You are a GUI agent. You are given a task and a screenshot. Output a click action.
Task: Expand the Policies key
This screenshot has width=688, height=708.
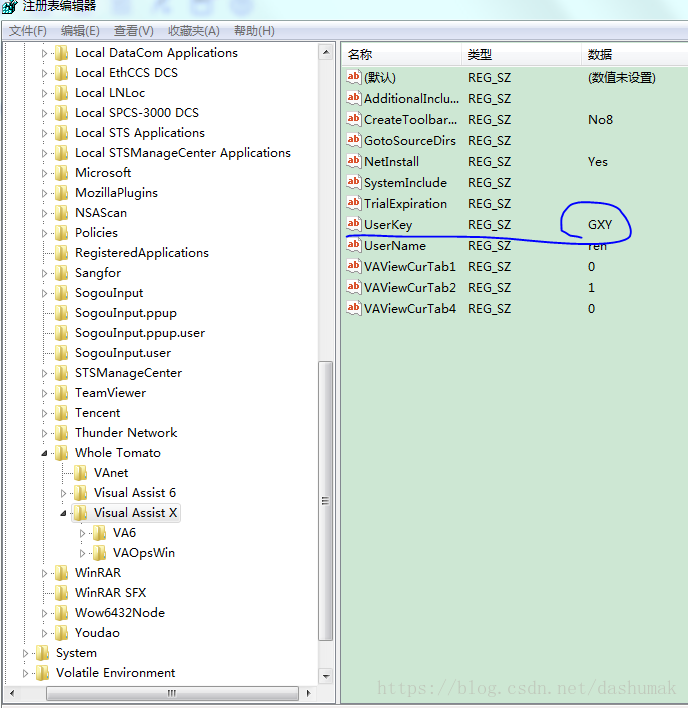click(x=44, y=233)
